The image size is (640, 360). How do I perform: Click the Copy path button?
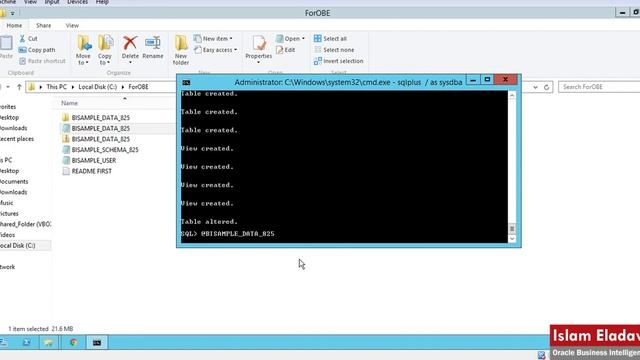37,50
